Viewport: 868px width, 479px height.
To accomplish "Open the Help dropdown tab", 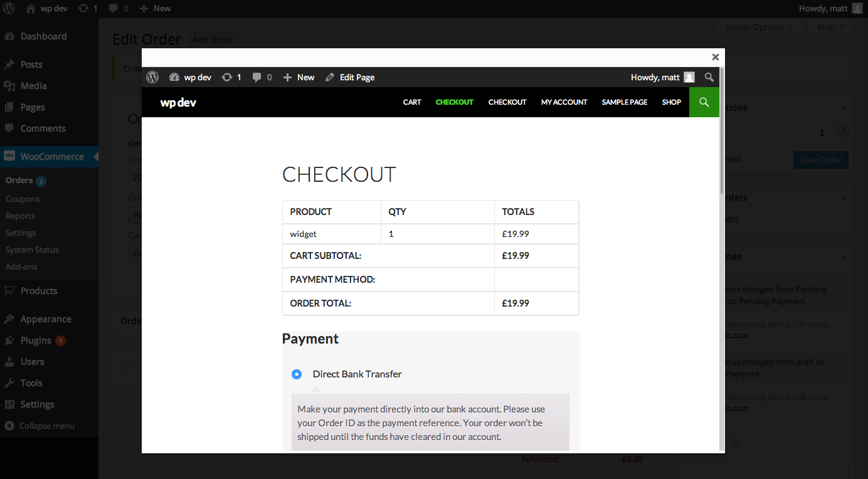I will pyautogui.click(x=831, y=27).
